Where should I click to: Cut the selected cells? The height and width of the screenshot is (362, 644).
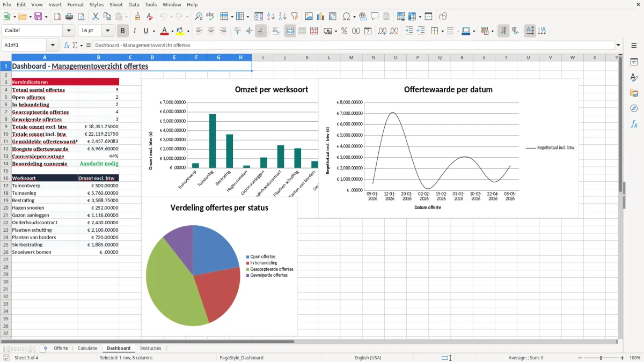click(x=95, y=17)
